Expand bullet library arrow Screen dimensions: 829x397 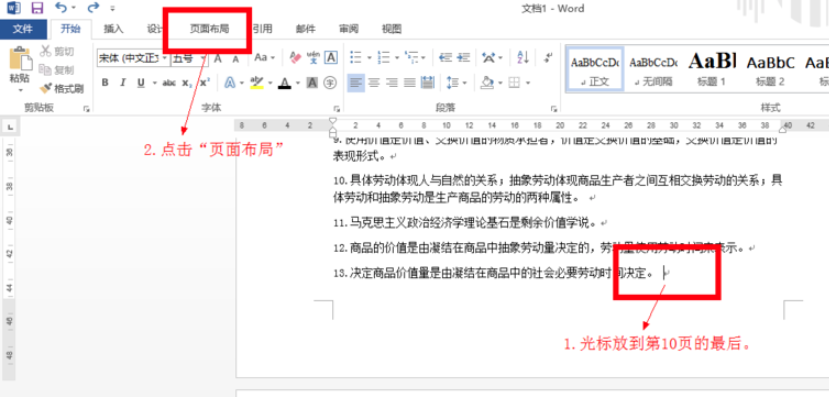pyautogui.click(x=369, y=58)
